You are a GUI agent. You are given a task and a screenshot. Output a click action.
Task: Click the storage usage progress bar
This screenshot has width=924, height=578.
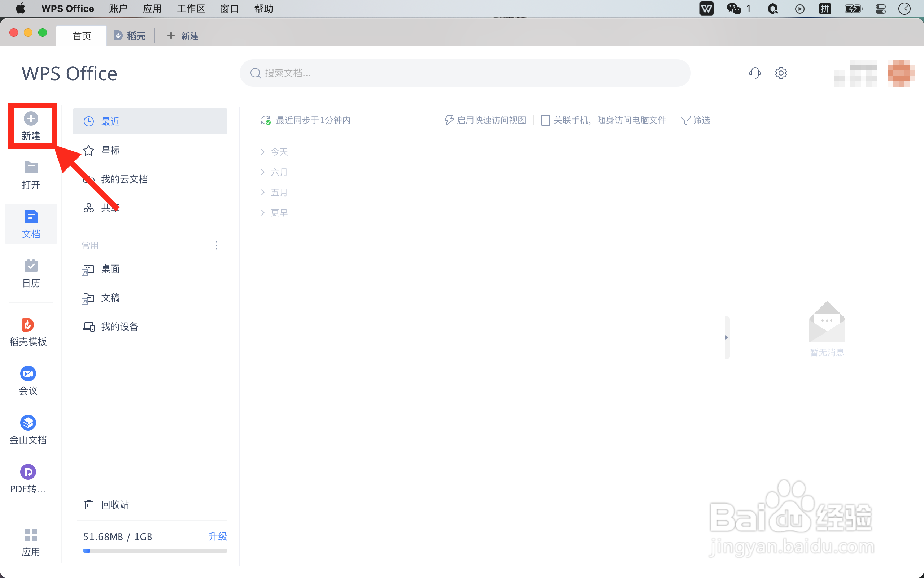pos(155,551)
